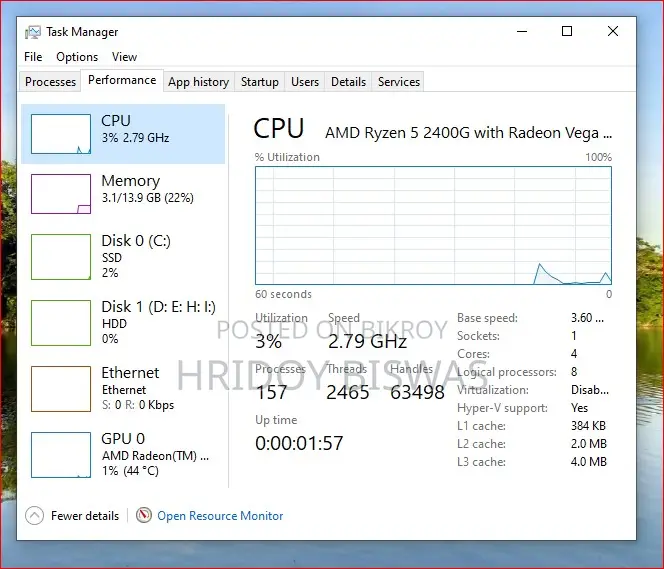Click the AMD Radeon(TM) GPU name text
Viewport: 664px width, 569px height.
click(x=155, y=456)
